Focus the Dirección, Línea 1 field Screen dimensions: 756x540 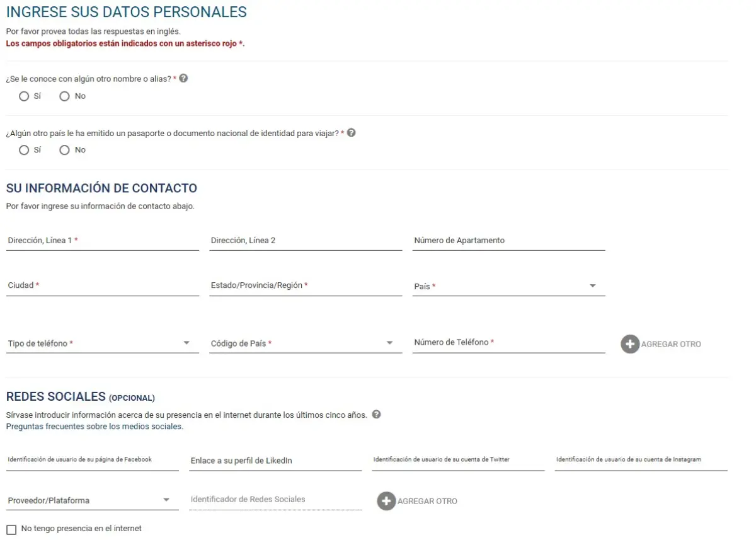[102, 241]
